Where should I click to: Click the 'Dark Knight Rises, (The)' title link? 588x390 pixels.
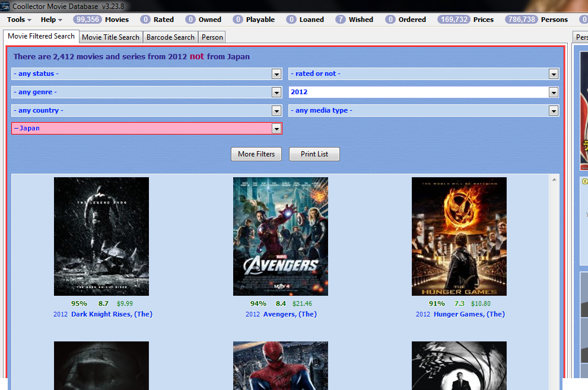click(x=112, y=314)
